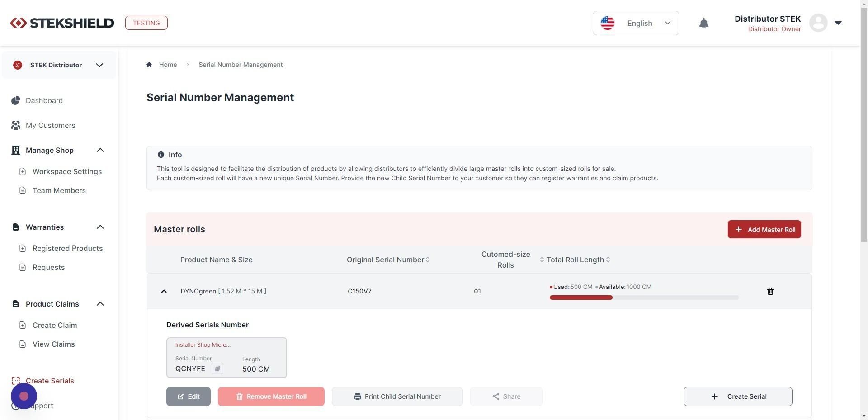
Task: Click the Installer Shop Micro... label
Action: pyautogui.click(x=203, y=344)
